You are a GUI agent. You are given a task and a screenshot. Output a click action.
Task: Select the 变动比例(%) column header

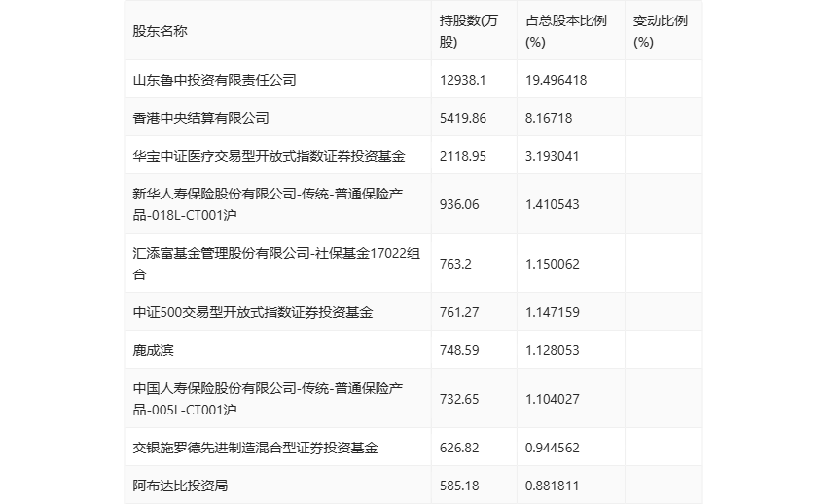coord(661,31)
